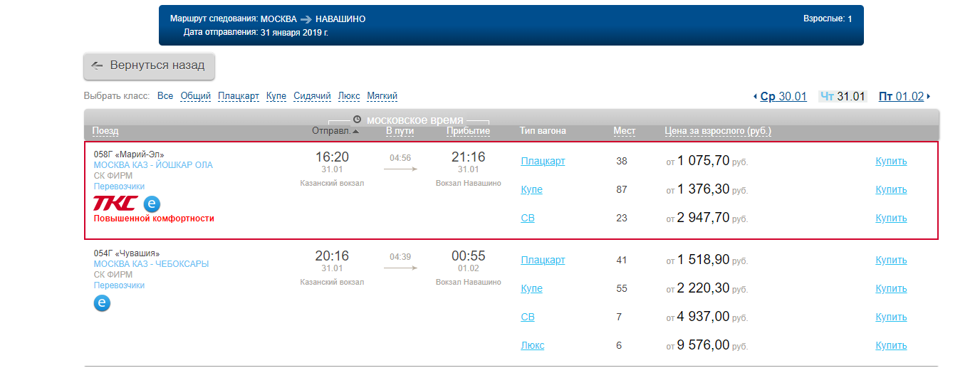Buy Люкс ticket for 9 576,00 руб.
Viewport: 980px width, 368px height.
pyautogui.click(x=891, y=345)
